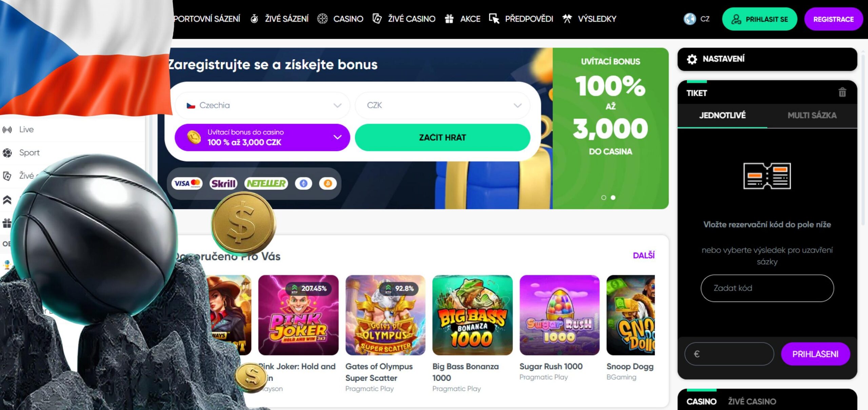Click the Zadat kód input field

767,288
